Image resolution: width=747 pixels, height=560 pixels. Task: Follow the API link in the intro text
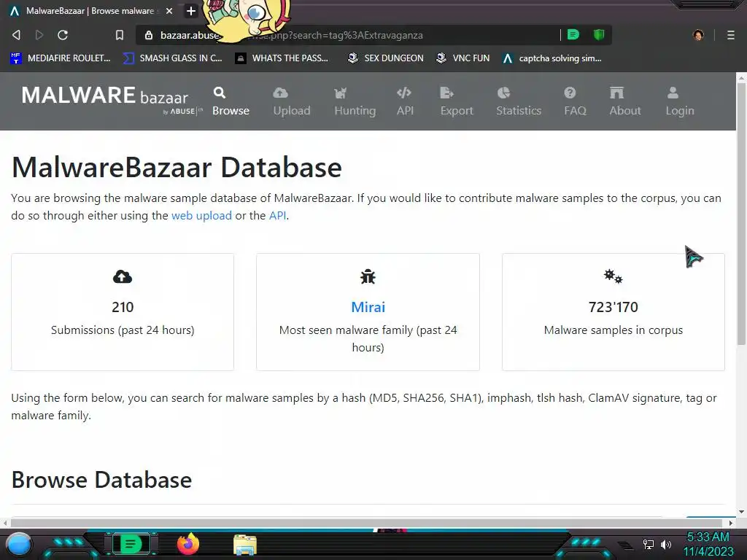[278, 216]
